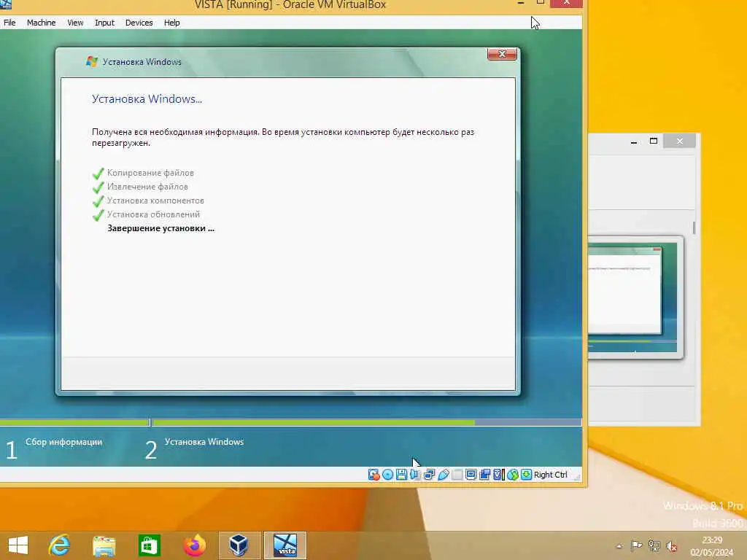747x560 pixels.
Task: Open the Devices menu
Action: click(139, 23)
